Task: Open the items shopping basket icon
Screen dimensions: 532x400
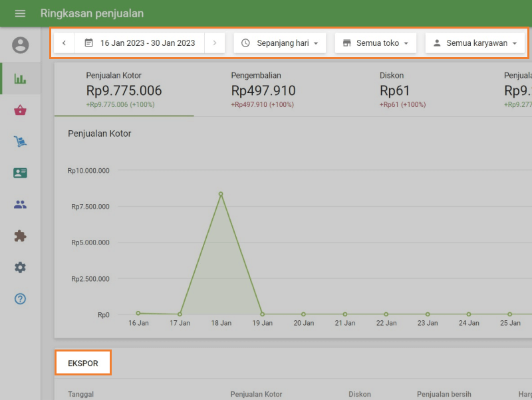Action: pos(21,110)
